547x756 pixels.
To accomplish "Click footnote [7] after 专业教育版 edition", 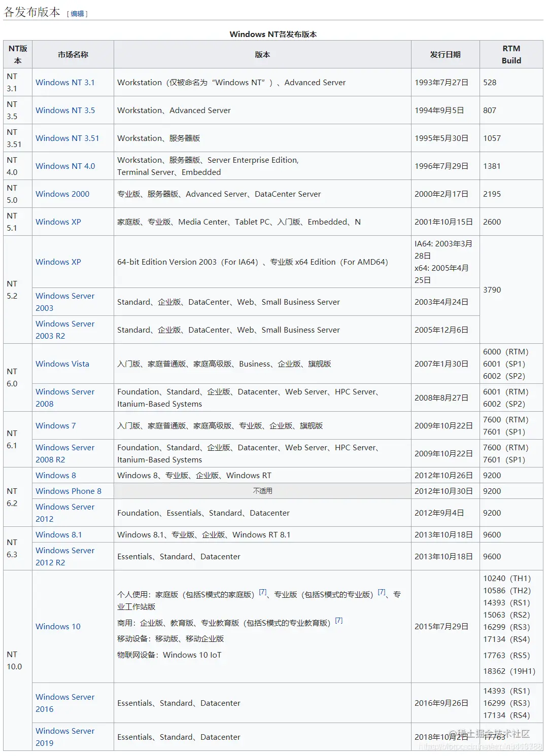I will click(x=338, y=620).
